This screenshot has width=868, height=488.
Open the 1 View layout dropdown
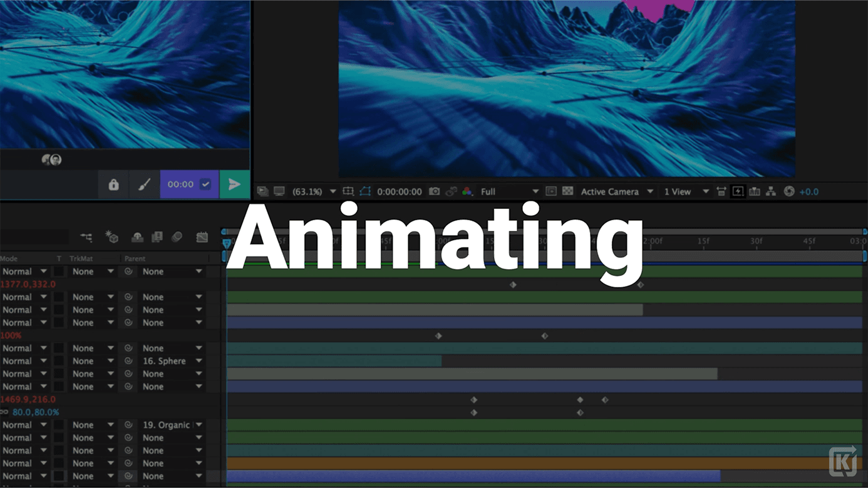click(x=686, y=191)
